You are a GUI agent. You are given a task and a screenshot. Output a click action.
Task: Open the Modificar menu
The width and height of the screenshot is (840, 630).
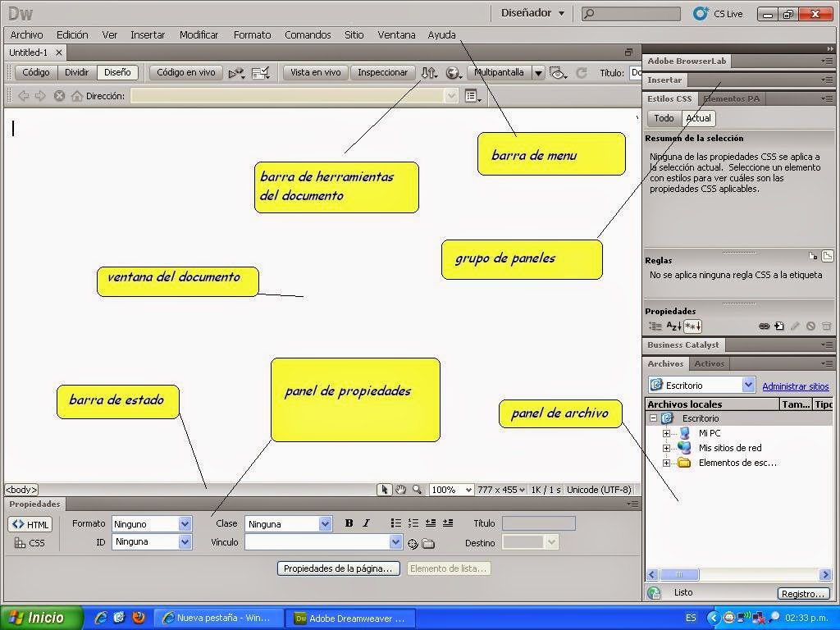tap(199, 34)
